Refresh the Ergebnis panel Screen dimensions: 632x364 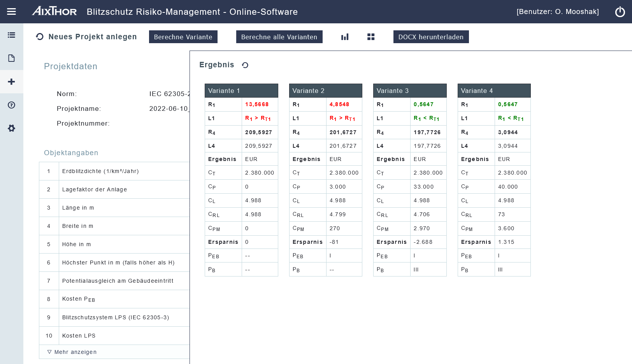(245, 65)
